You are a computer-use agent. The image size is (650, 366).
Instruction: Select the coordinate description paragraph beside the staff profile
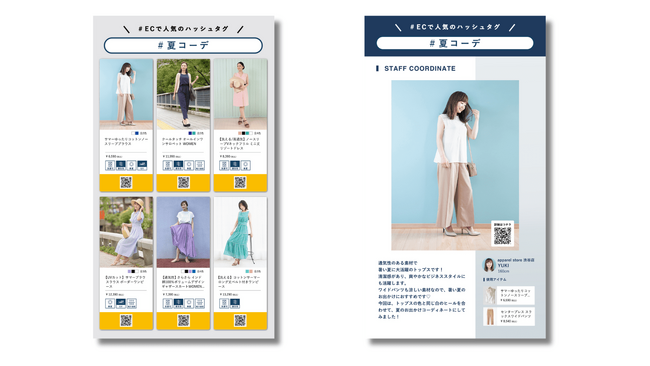tap(422, 290)
